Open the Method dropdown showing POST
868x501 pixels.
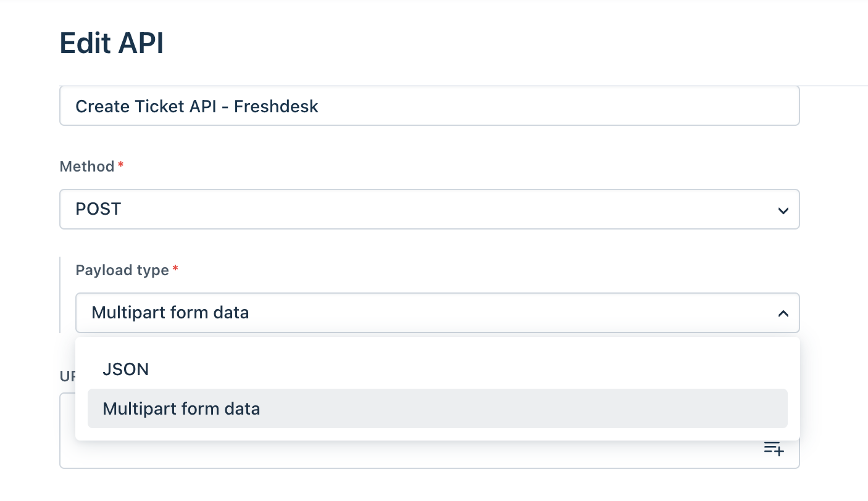[430, 209]
